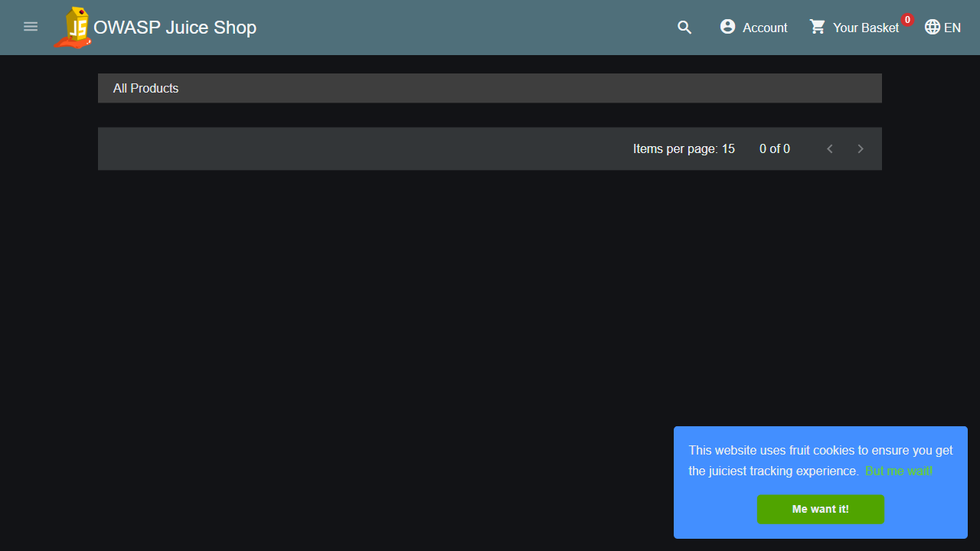Click the Items per page label
The height and width of the screenshot is (551, 980).
point(675,149)
